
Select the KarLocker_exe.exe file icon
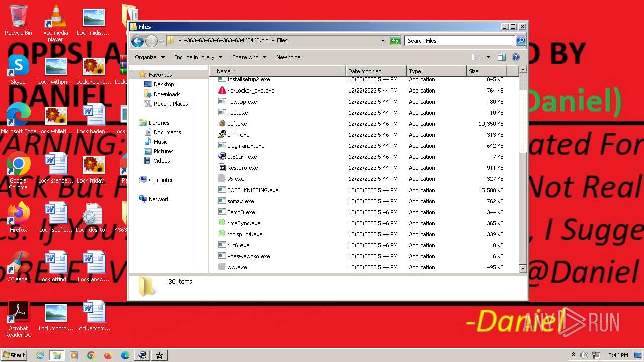click(x=222, y=90)
